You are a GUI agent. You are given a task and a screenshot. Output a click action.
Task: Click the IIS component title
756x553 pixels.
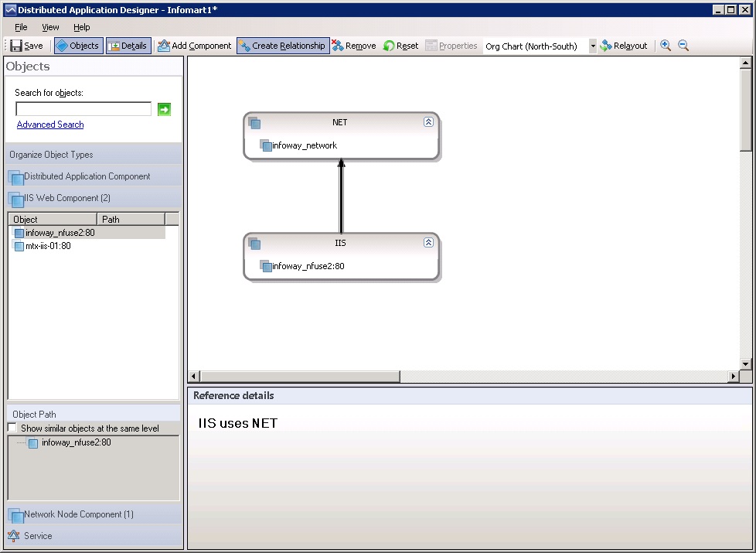(340, 243)
